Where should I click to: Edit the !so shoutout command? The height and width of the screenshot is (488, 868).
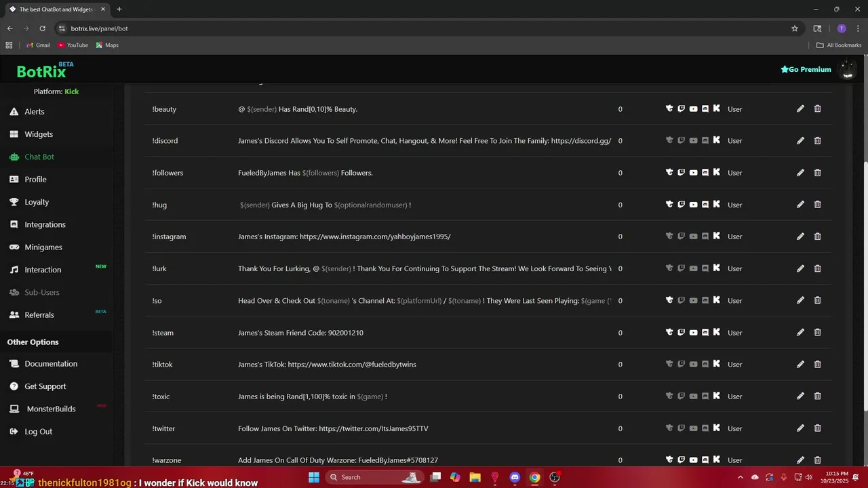pos(800,300)
